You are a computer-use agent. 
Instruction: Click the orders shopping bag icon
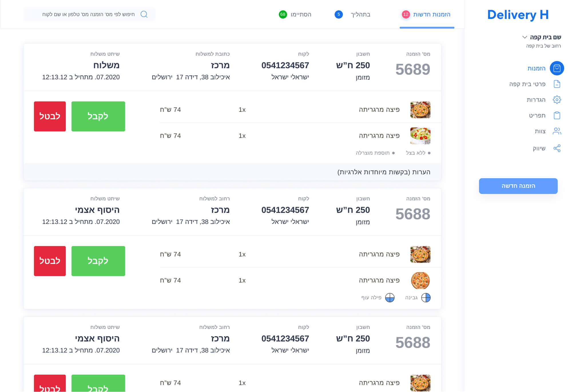tap(557, 68)
